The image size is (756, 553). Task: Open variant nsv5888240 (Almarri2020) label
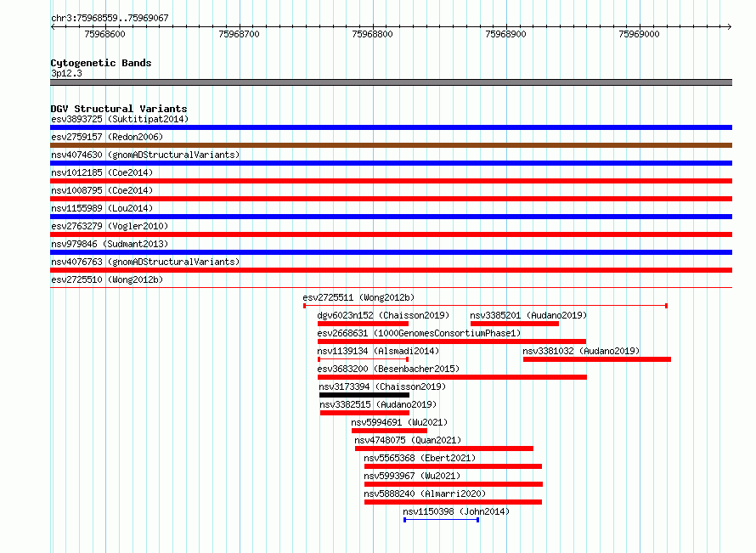click(x=425, y=494)
